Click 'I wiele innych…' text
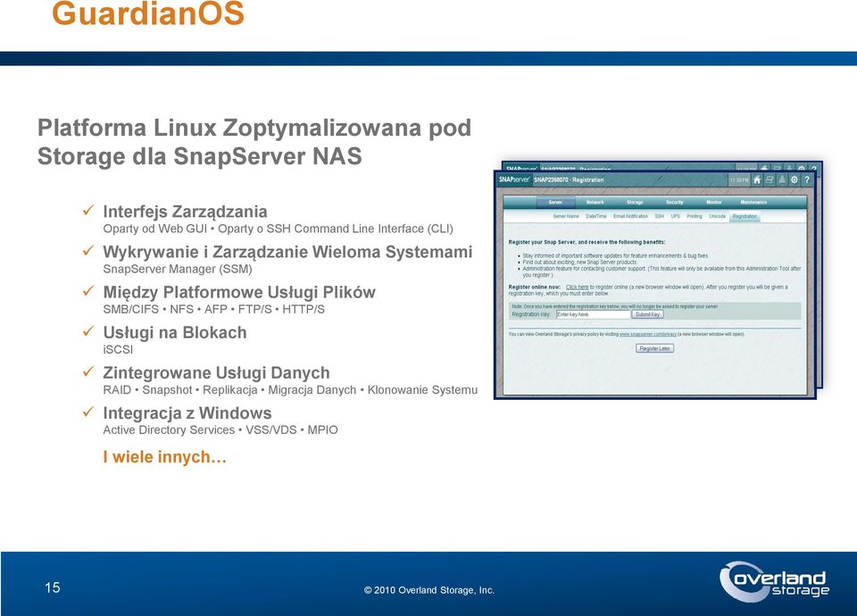The width and height of the screenshot is (857, 616). click(x=164, y=457)
